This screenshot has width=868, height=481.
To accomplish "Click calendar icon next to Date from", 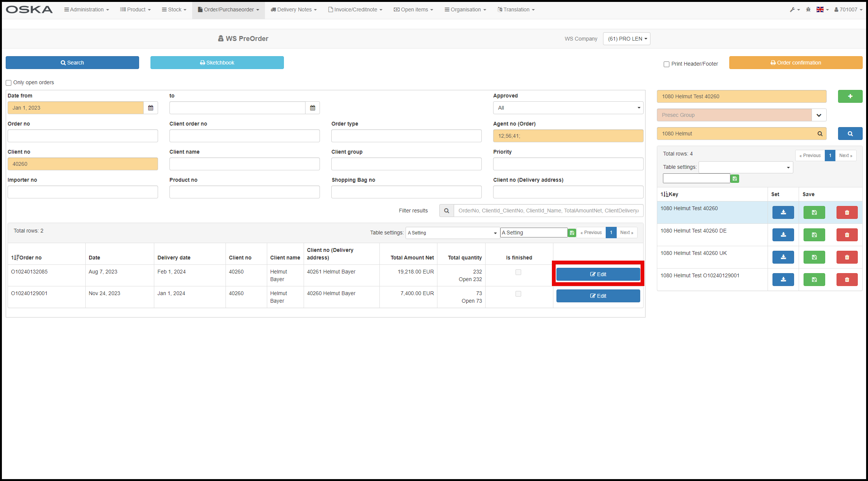I will (x=150, y=108).
